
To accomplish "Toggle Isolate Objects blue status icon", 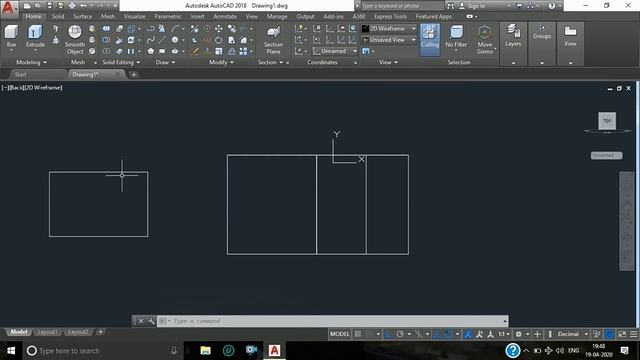I will 609,334.
